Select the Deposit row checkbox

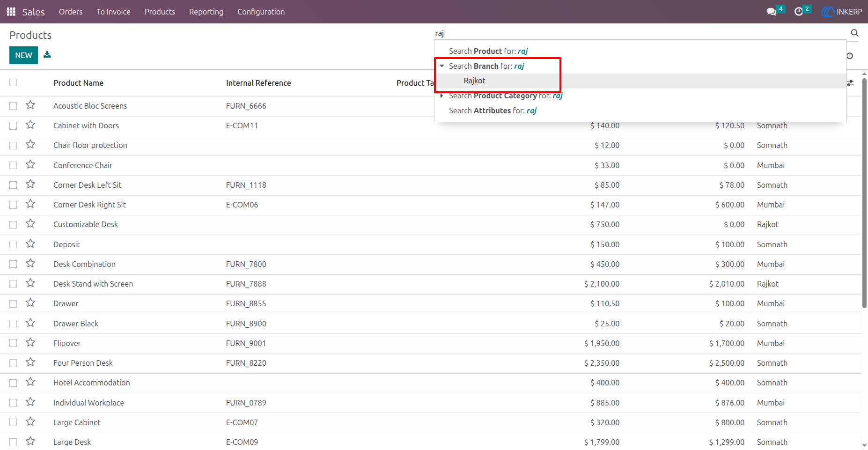coord(13,244)
